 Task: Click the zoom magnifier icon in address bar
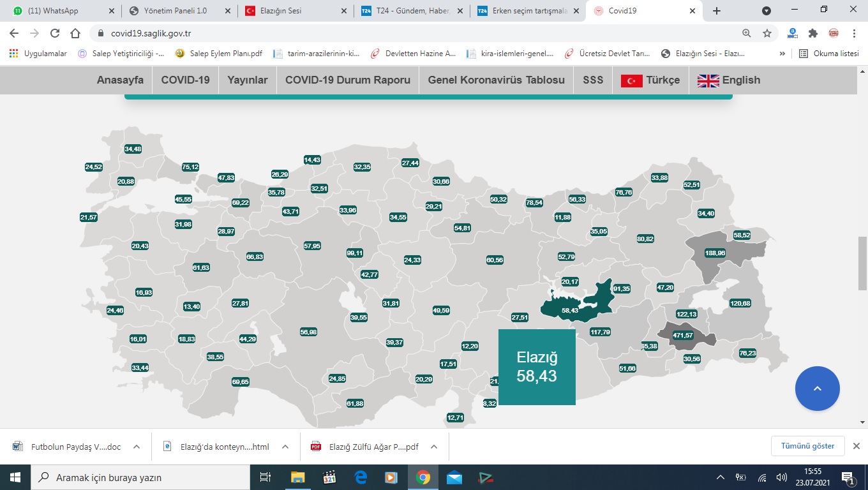(747, 33)
